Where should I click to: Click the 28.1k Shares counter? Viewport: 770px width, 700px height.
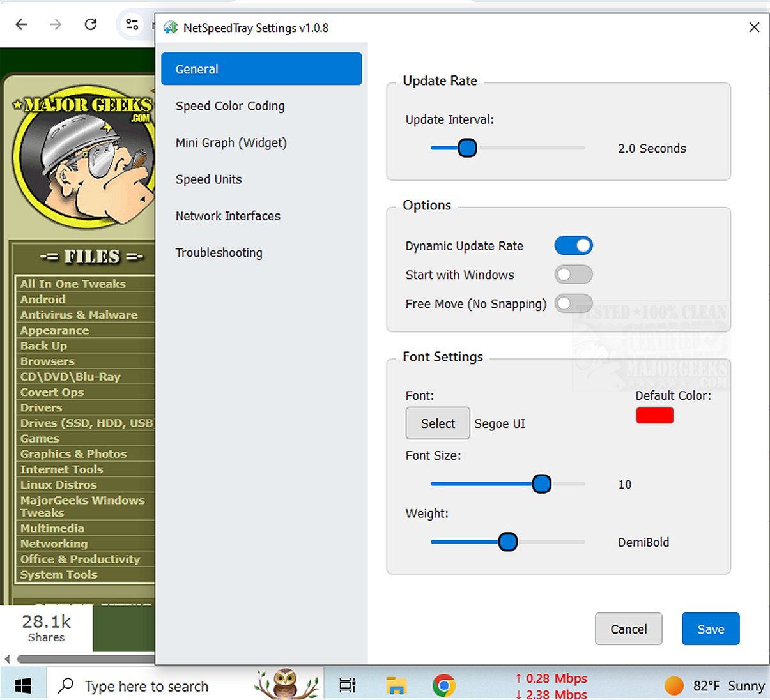46,628
